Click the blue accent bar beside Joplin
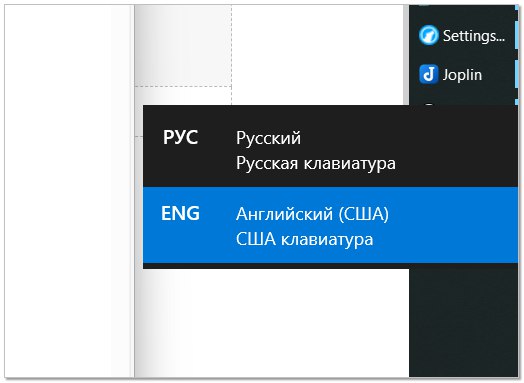Viewport: 524px width, 383px height. click(516, 75)
